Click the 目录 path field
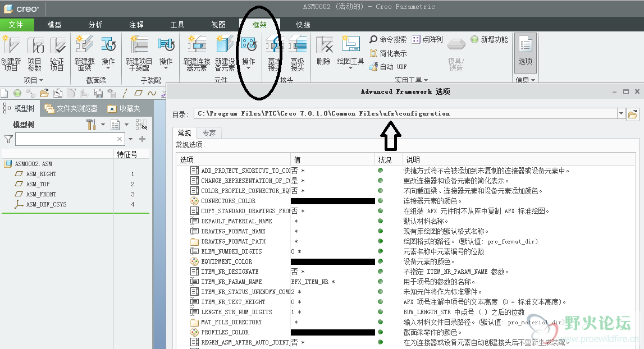644x349 pixels. tap(405, 114)
